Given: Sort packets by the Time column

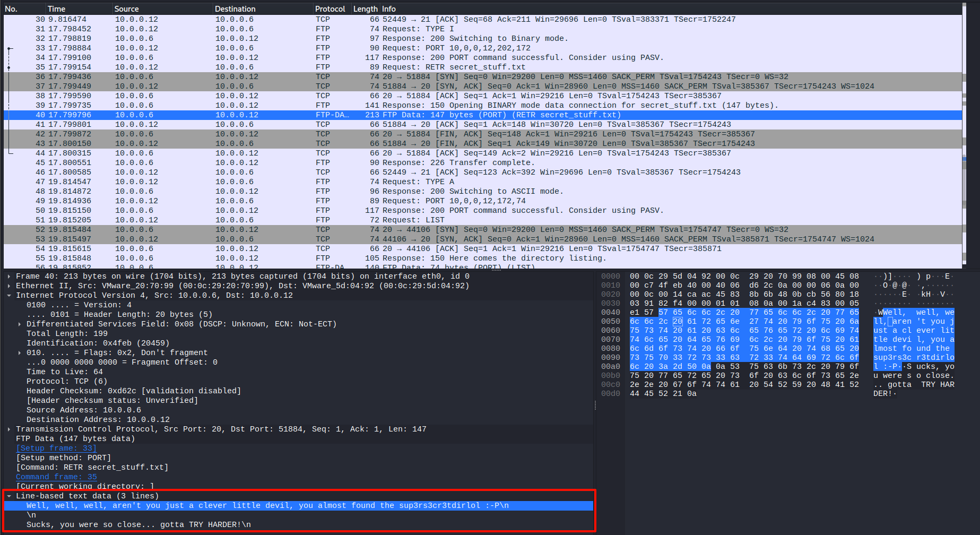Looking at the screenshot, I should (x=79, y=9).
